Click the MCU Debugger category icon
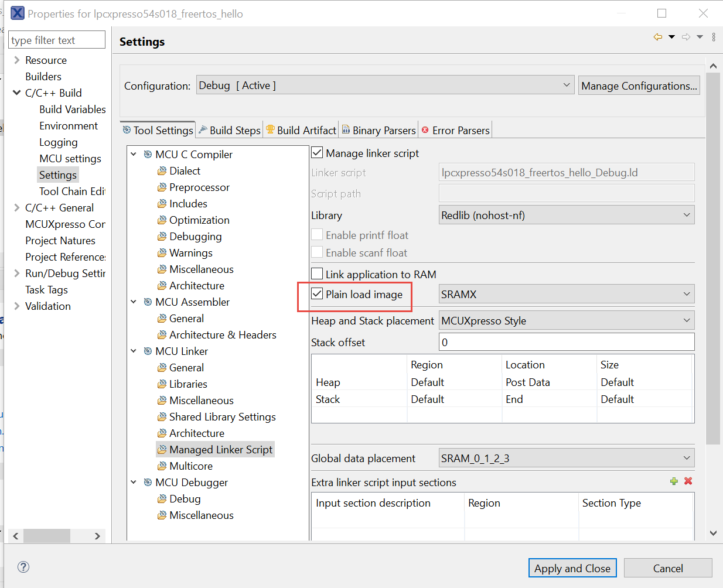This screenshot has height=588, width=723. [x=148, y=483]
